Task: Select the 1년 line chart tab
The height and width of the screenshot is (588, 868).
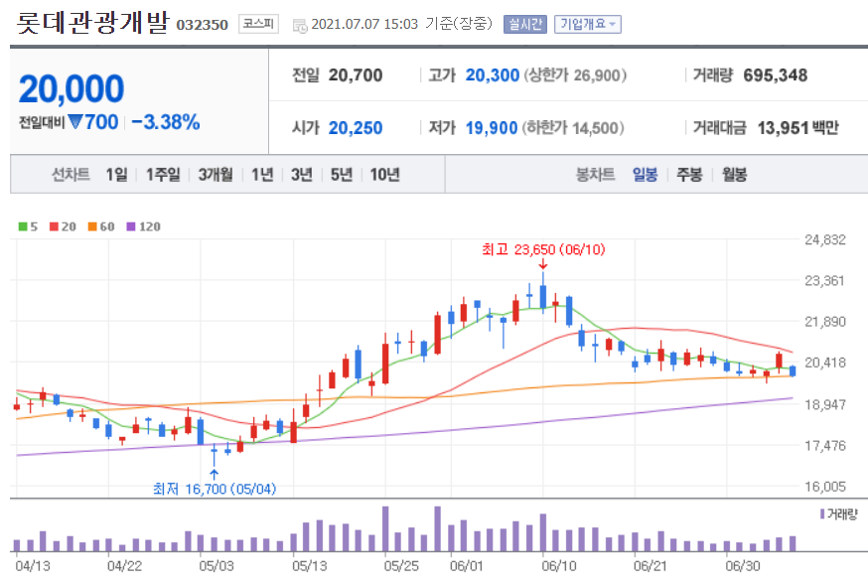Action: coord(262,175)
